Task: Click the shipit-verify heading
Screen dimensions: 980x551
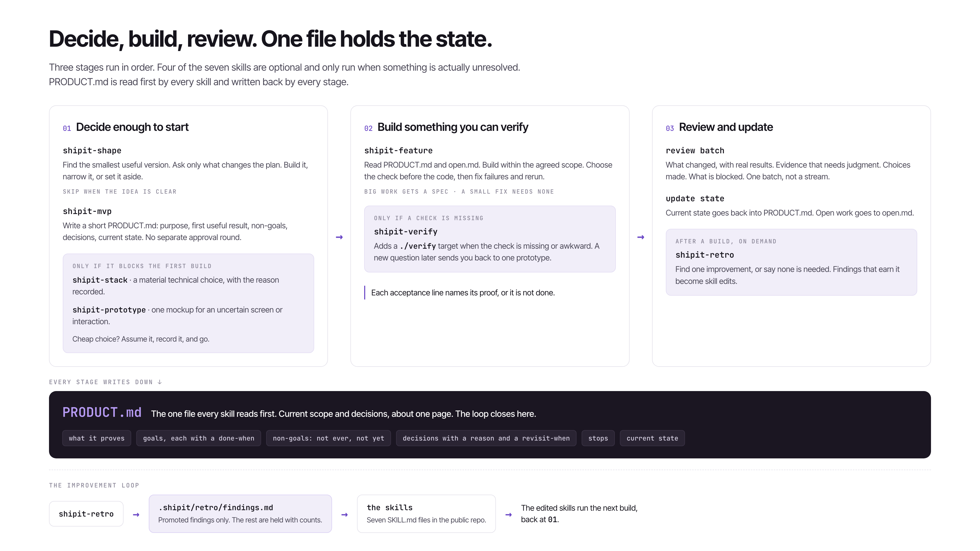Action: tap(406, 232)
